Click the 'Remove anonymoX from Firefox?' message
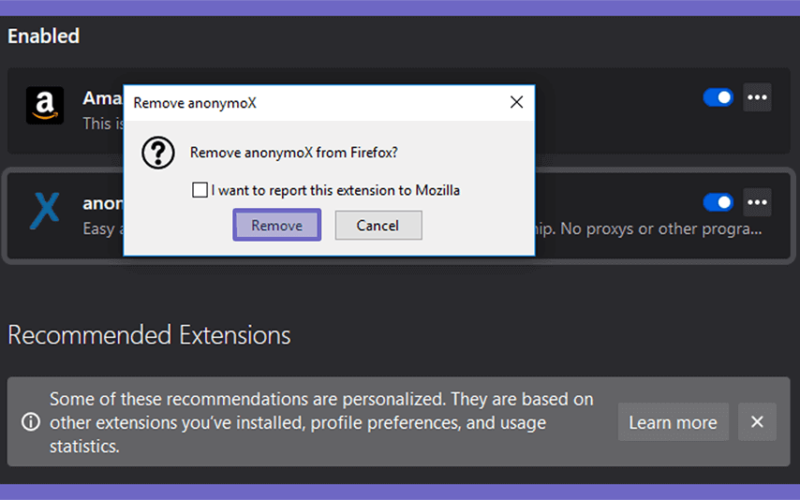800x500 pixels. click(x=294, y=153)
